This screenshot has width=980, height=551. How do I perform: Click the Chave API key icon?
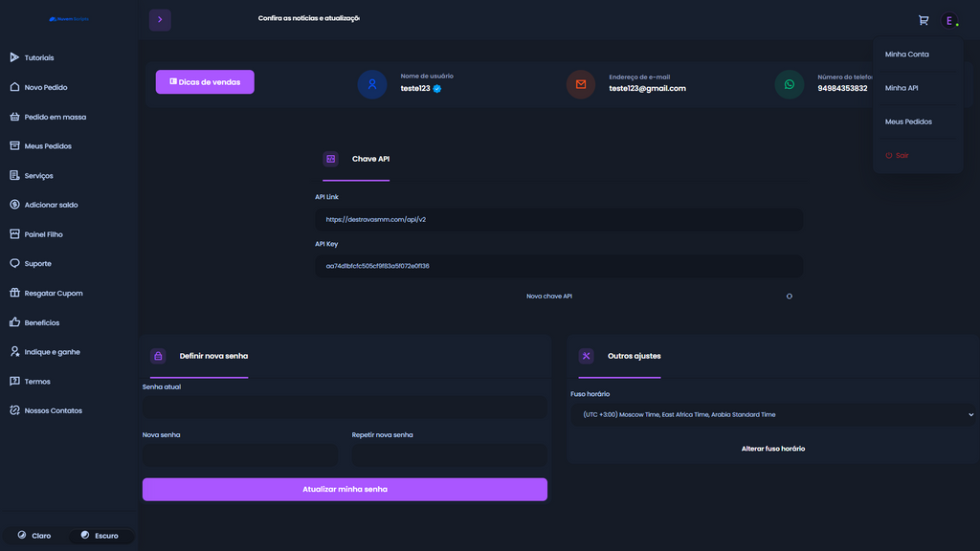[331, 159]
